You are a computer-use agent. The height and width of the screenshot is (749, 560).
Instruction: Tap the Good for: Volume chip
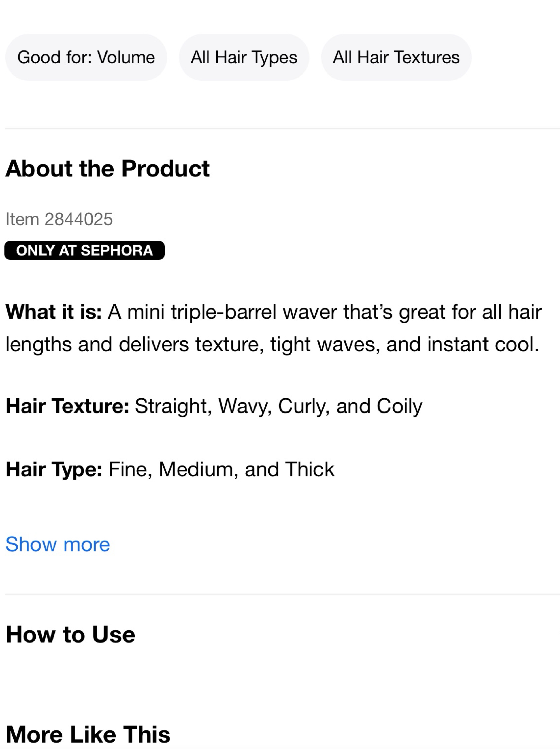tap(86, 57)
